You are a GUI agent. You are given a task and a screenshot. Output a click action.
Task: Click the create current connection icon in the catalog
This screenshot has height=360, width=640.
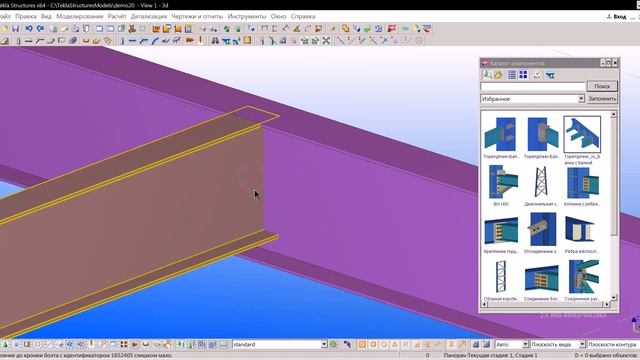coord(550,75)
